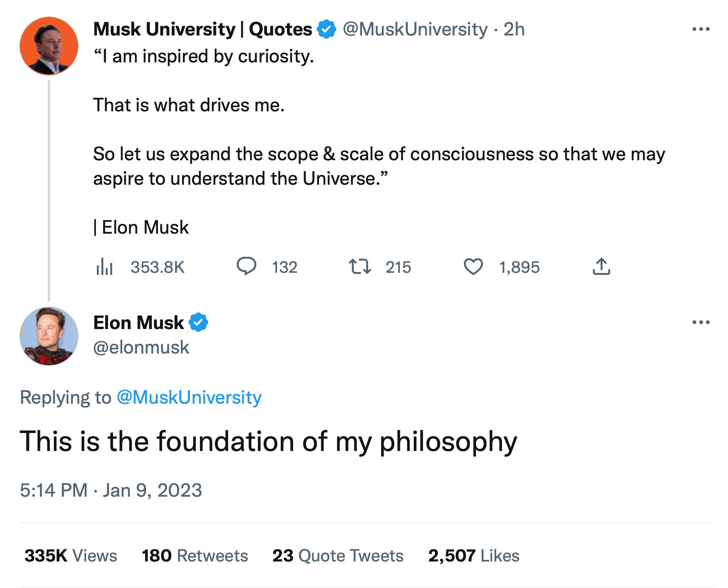The height and width of the screenshot is (588, 728).
Task: Like the Musk University tweet with heart icon
Action: (x=473, y=267)
